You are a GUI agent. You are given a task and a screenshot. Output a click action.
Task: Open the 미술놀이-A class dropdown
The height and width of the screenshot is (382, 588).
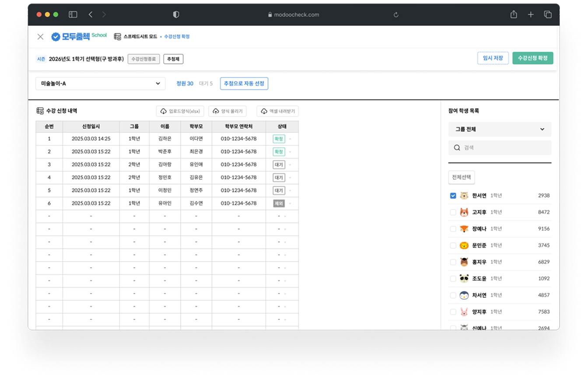[100, 84]
